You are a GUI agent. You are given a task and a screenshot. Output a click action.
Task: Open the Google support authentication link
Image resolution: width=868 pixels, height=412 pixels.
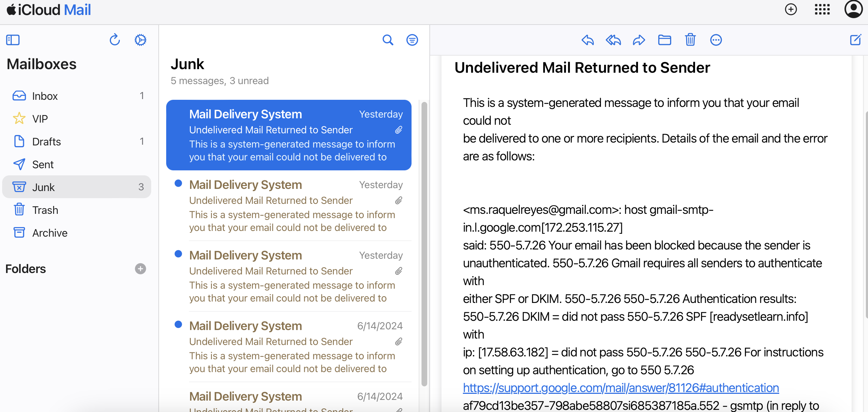point(621,388)
